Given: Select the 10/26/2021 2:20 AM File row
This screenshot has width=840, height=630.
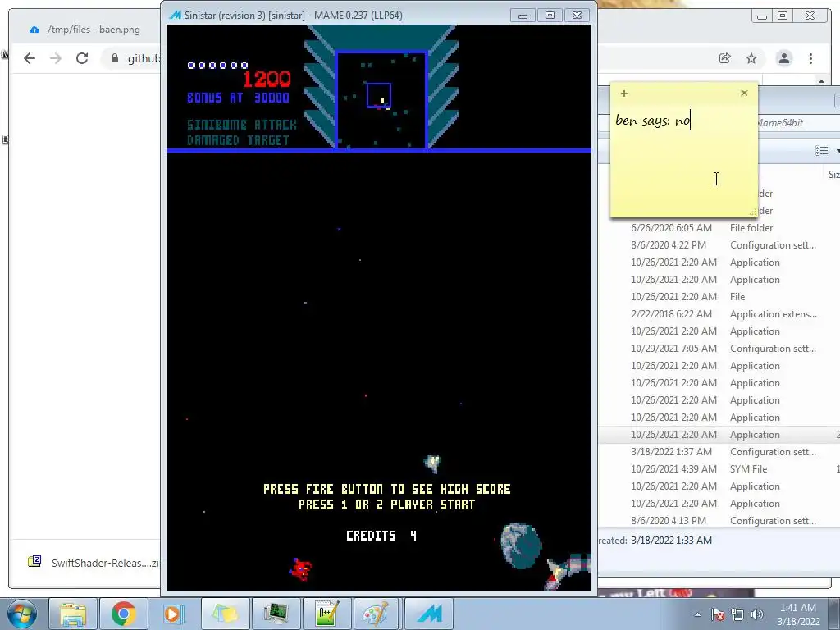Looking at the screenshot, I should click(719, 296).
